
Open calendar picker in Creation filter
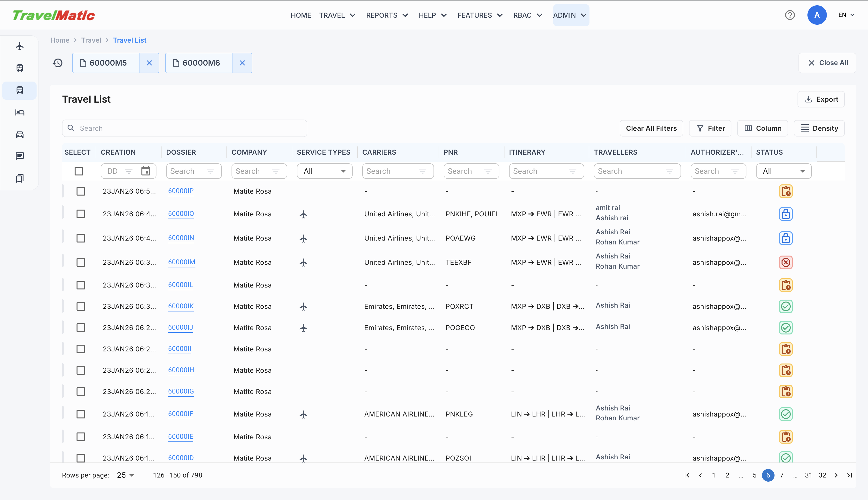[x=146, y=171]
